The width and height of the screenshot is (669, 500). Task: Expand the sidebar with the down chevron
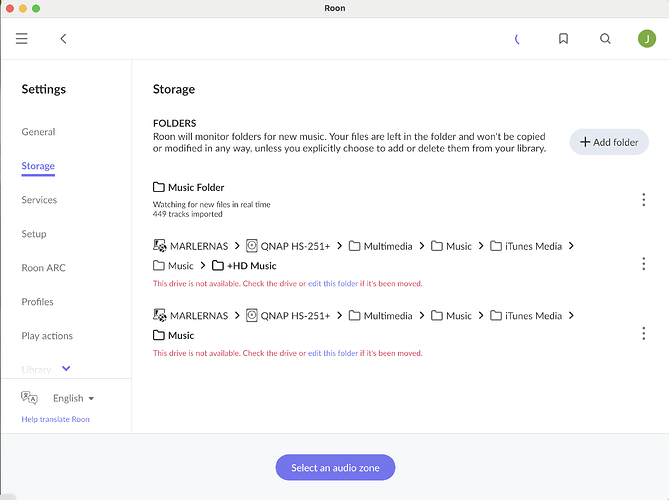66,368
